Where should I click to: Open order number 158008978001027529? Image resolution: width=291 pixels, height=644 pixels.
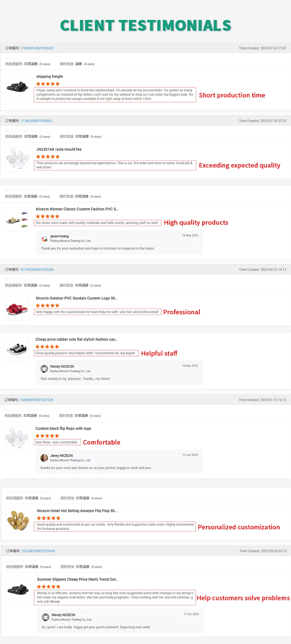[36, 400]
